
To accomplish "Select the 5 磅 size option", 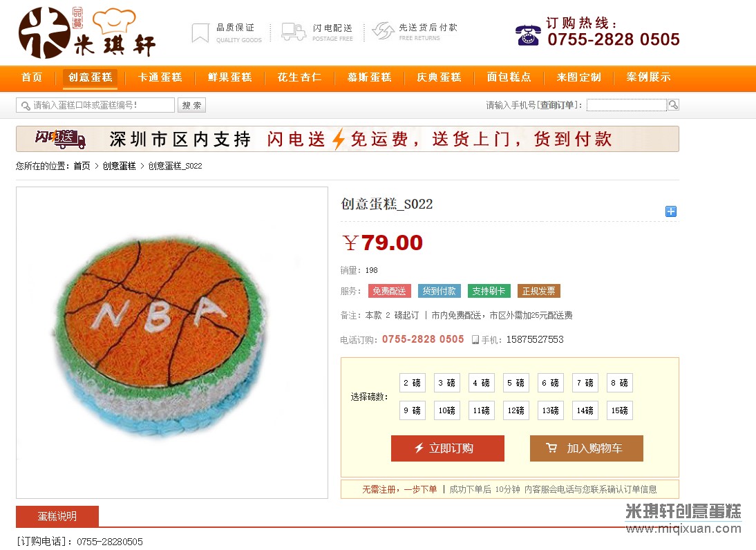I will (x=516, y=383).
